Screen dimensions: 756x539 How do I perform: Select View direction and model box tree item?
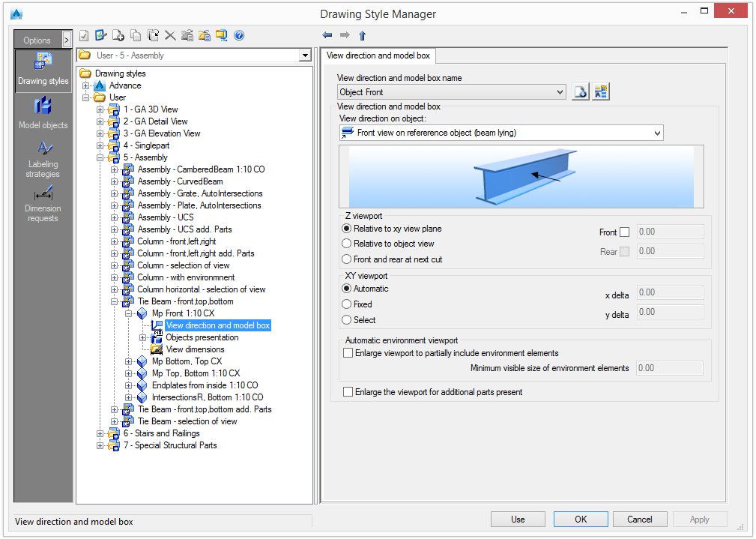tap(218, 325)
